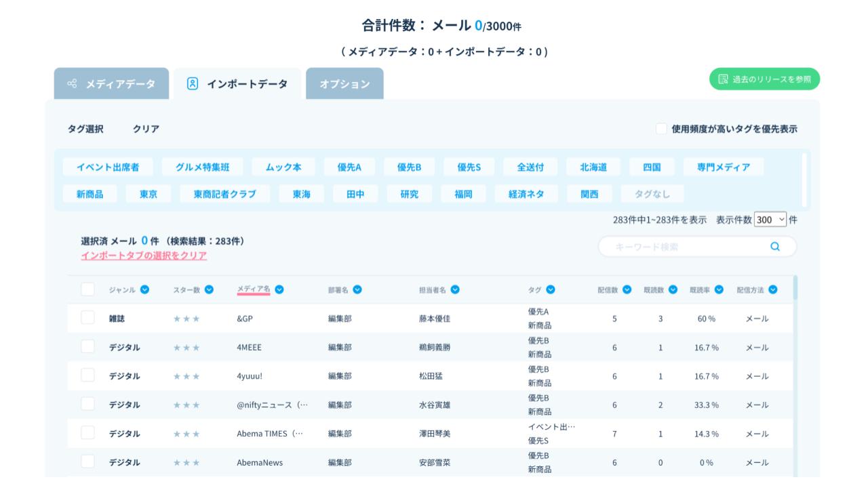Enable 使用頻度が高いタグを優先表示 checkbox
The width and height of the screenshot is (868, 488).
(x=661, y=129)
